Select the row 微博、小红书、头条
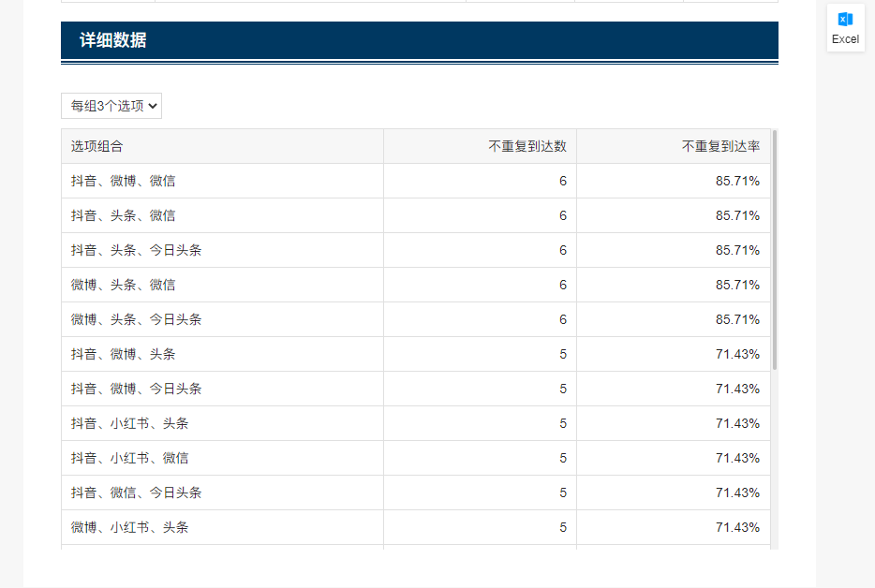The width and height of the screenshot is (875, 588). pyautogui.click(x=416, y=526)
